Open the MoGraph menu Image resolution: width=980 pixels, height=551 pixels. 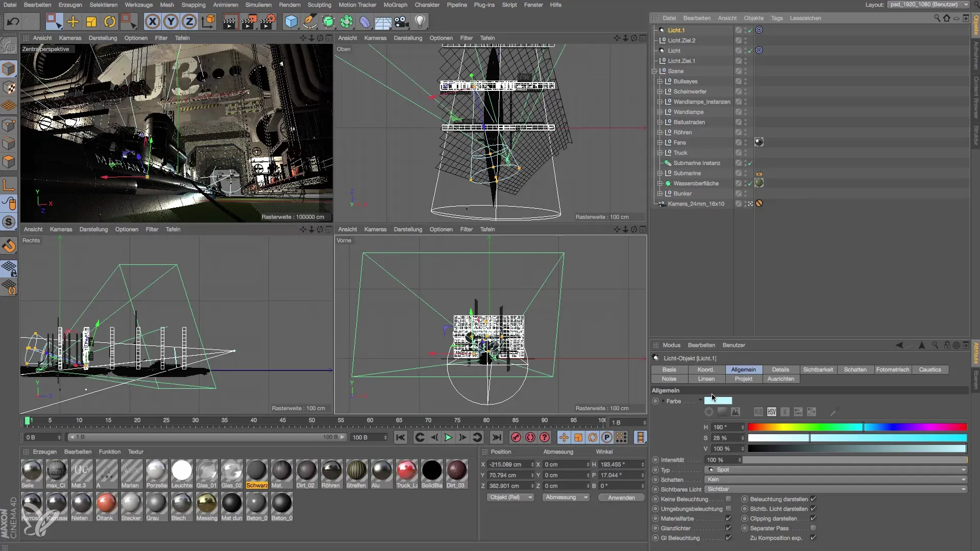[x=396, y=5]
